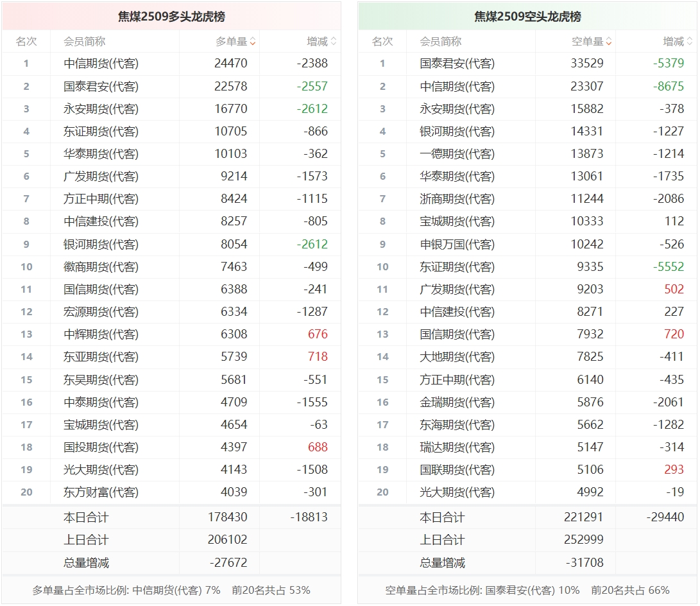Image resolution: width=700 pixels, height=606 pixels.
Task: Click 国联期货(代客) row
Action: pyautogui.click(x=527, y=470)
